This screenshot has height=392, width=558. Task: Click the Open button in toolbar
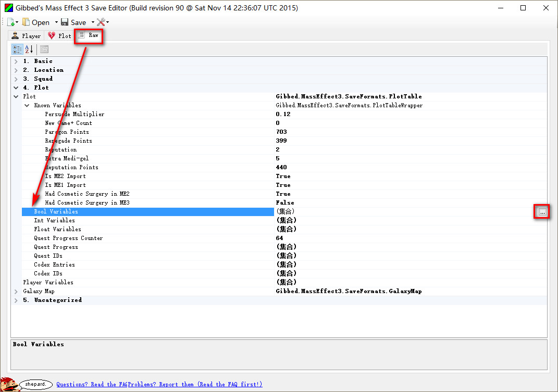(36, 22)
